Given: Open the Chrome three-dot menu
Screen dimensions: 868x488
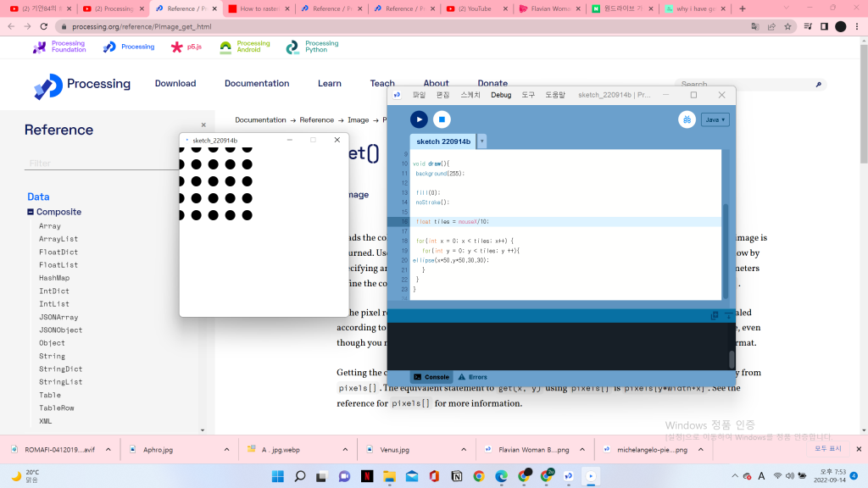Looking at the screenshot, I should [x=857, y=26].
